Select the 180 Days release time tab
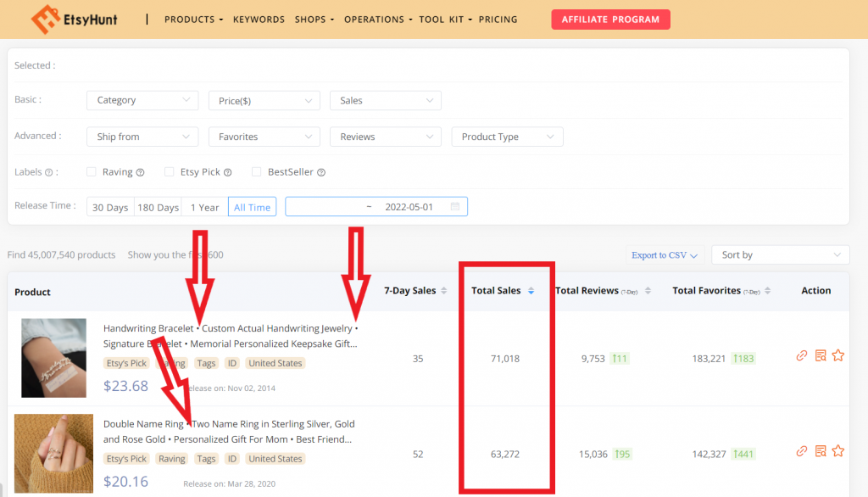The width and height of the screenshot is (868, 497). 158,207
